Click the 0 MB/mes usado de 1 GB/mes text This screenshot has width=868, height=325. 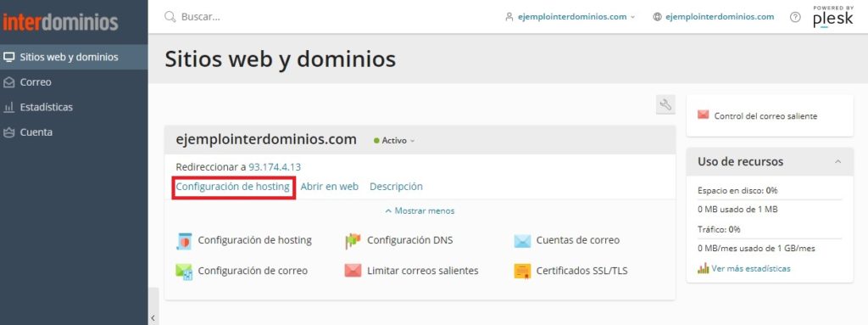756,249
